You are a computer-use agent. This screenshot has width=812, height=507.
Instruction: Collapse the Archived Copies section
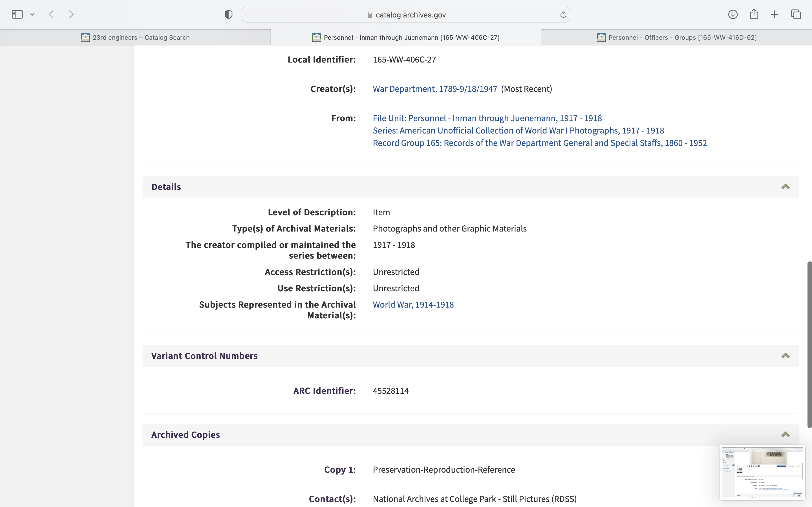tap(785, 435)
